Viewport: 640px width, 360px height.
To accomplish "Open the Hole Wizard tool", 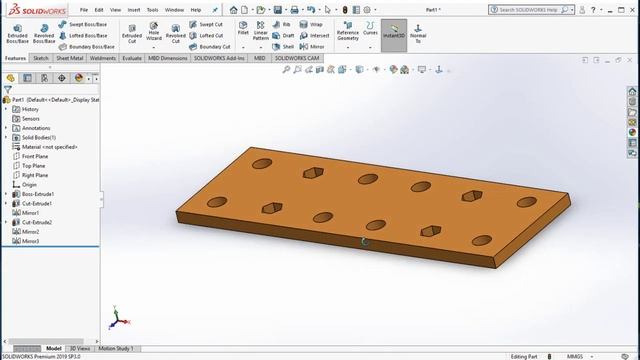I will (154, 32).
